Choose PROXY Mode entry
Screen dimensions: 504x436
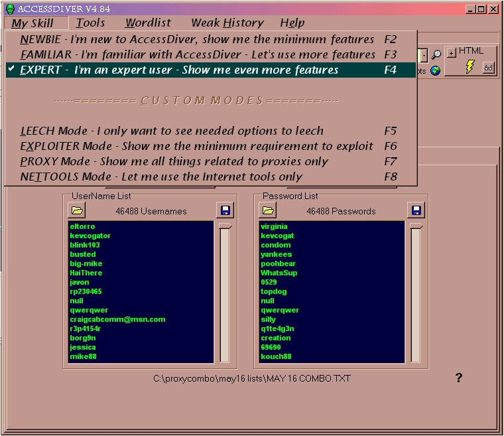click(211, 161)
